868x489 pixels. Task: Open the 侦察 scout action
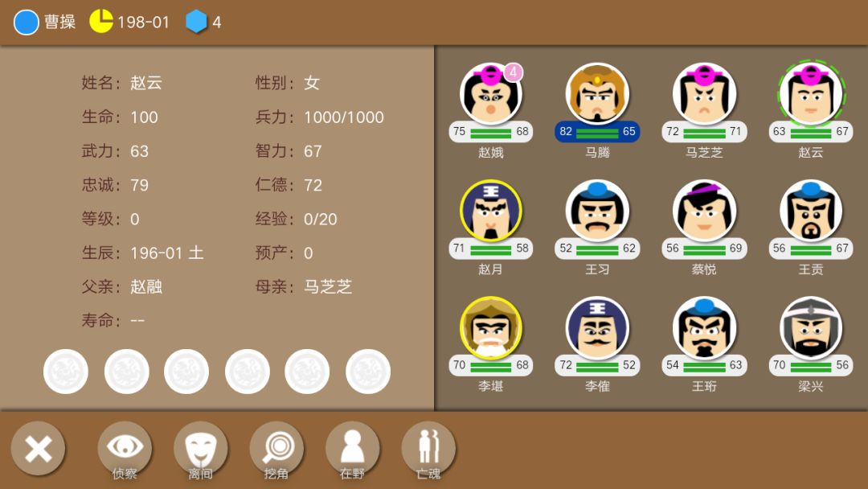pos(125,450)
